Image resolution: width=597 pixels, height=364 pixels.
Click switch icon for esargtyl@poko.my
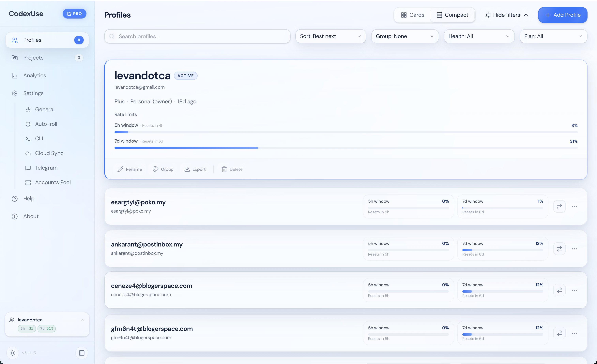tap(559, 207)
